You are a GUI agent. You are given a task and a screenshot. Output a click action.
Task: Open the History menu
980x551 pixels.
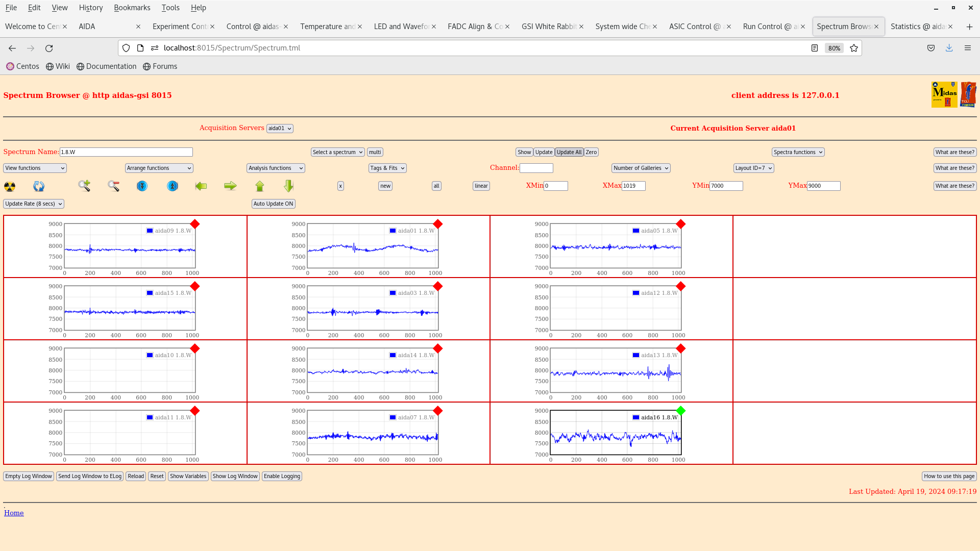[91, 8]
